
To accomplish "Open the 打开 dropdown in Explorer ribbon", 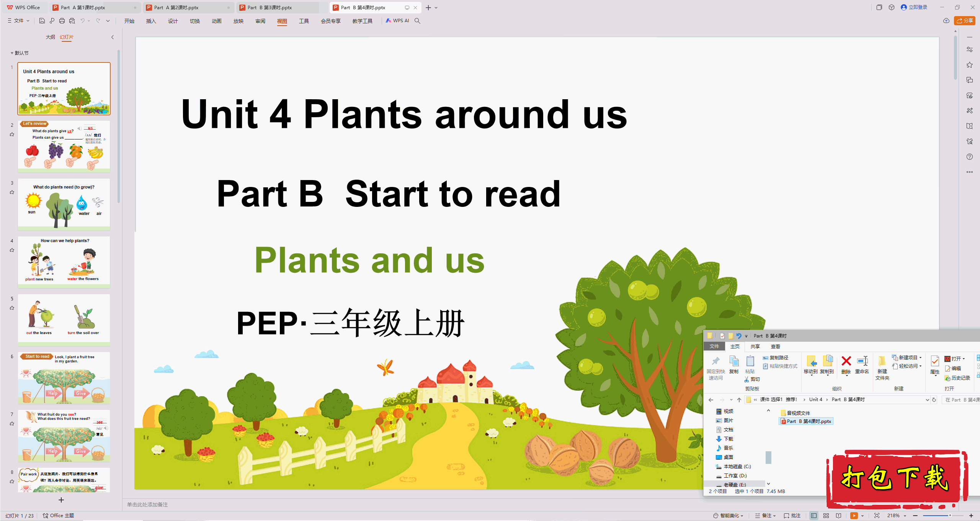I will (x=955, y=359).
